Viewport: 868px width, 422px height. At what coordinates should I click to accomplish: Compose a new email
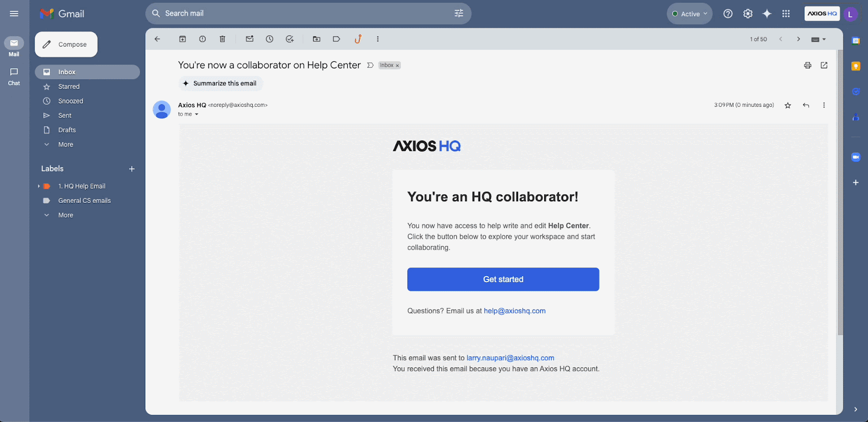tap(66, 44)
